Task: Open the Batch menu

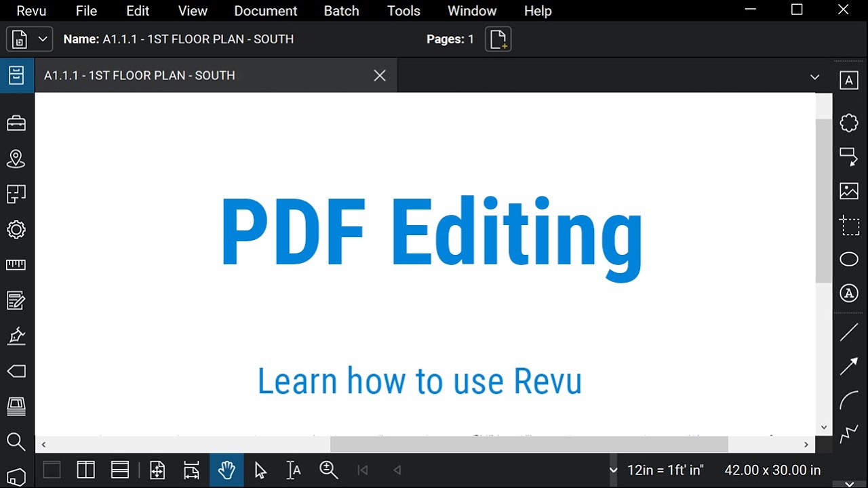Action: point(341,11)
